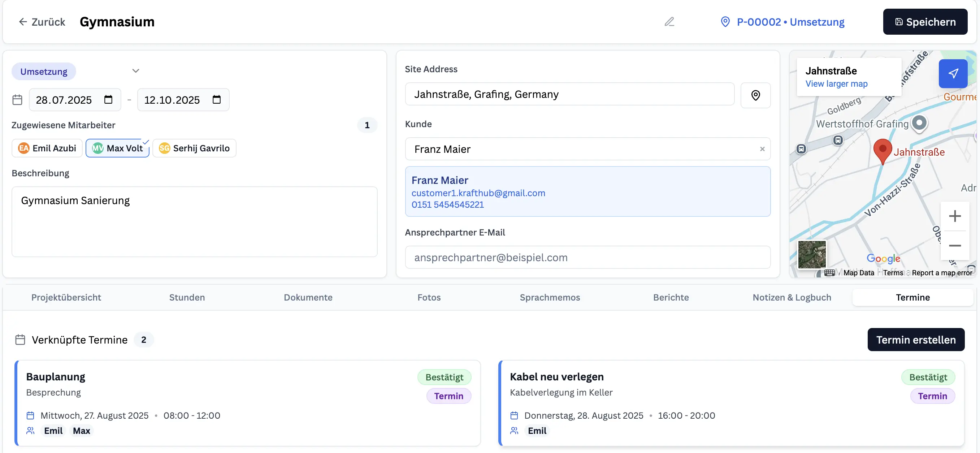Clear the Franz Maier customer field
This screenshot has width=980, height=453.
coord(762,149)
